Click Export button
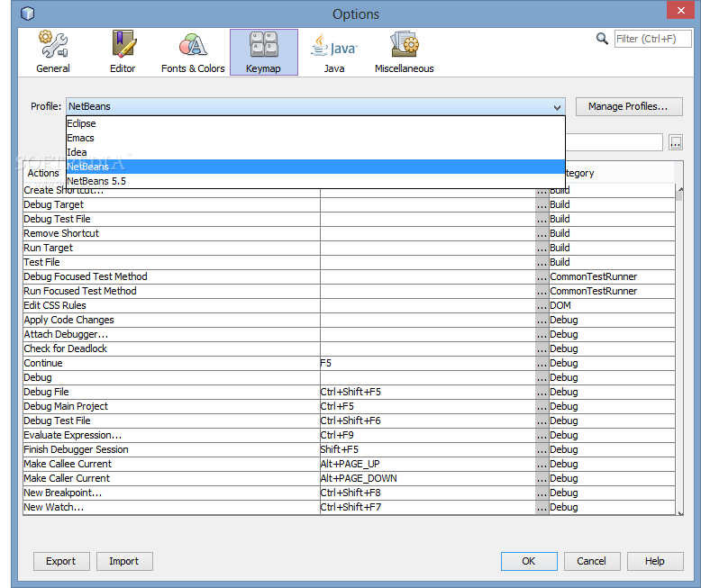 (x=61, y=561)
